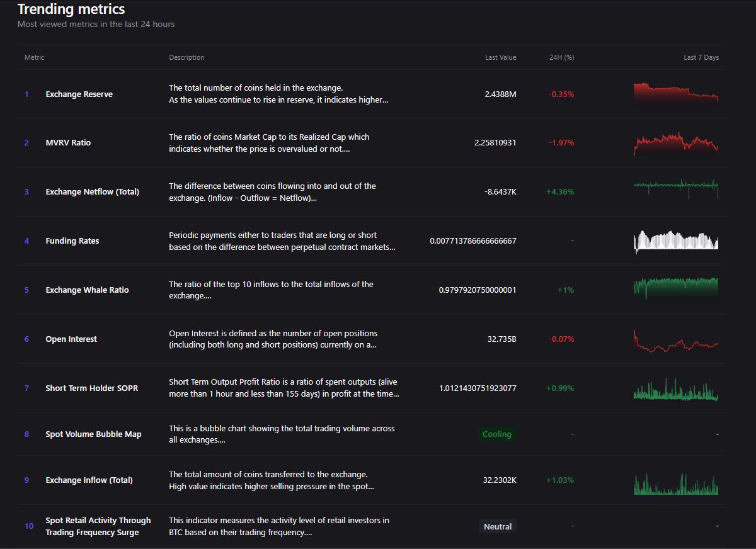Open Spot Retail Activity Through Trading Frequency Surge
This screenshot has width=756, height=549.
pos(98,526)
